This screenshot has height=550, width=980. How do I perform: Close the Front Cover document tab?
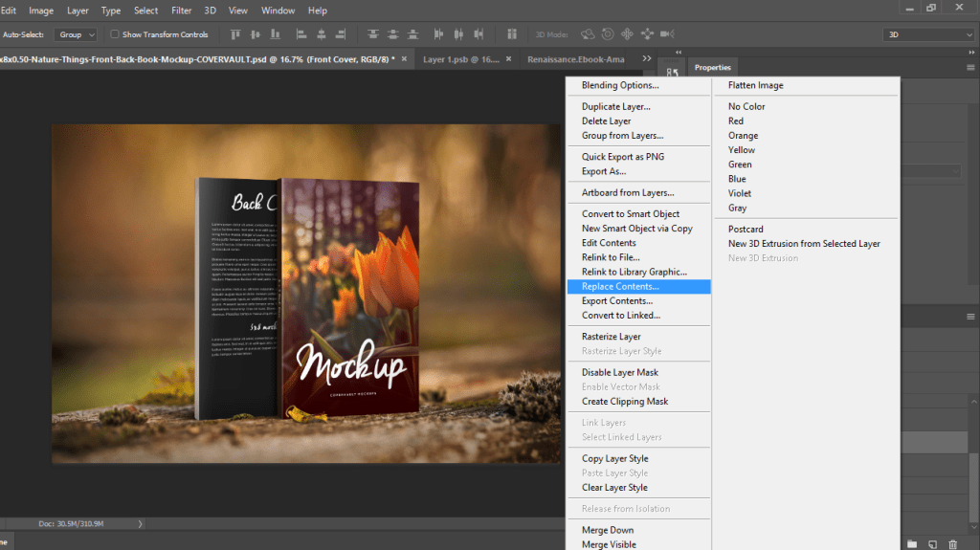pyautogui.click(x=405, y=59)
